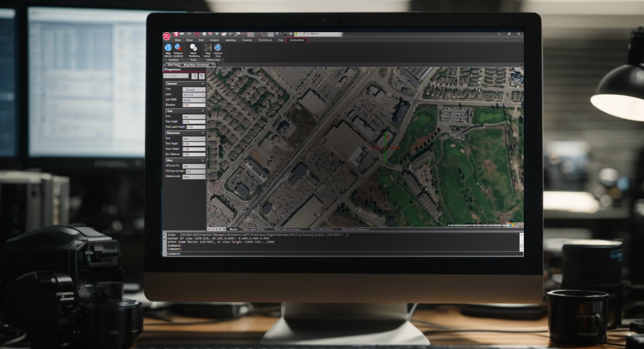Screen dimensions: 644x349
Task: Collapse the Dimension section
Action: [203, 133]
